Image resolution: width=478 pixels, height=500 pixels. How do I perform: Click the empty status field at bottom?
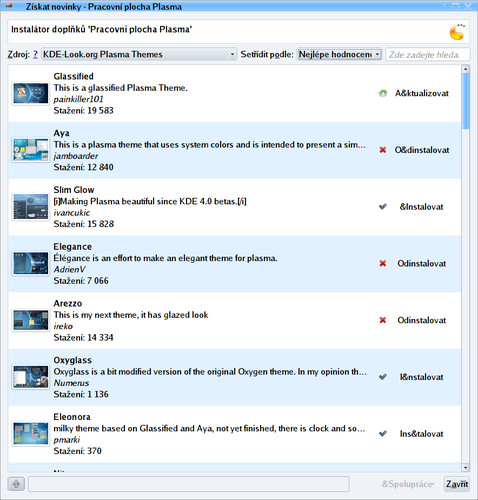click(189, 484)
